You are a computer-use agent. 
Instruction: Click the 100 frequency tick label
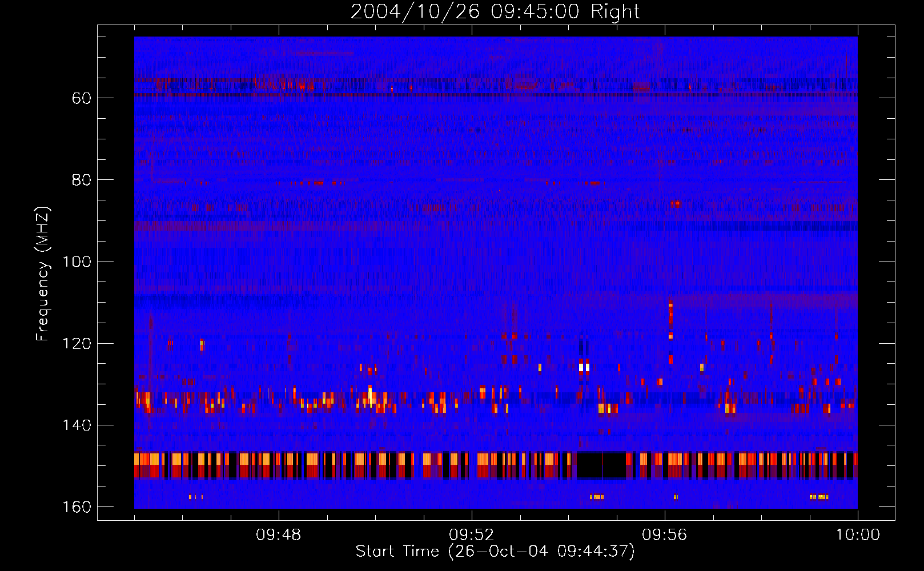tap(77, 262)
